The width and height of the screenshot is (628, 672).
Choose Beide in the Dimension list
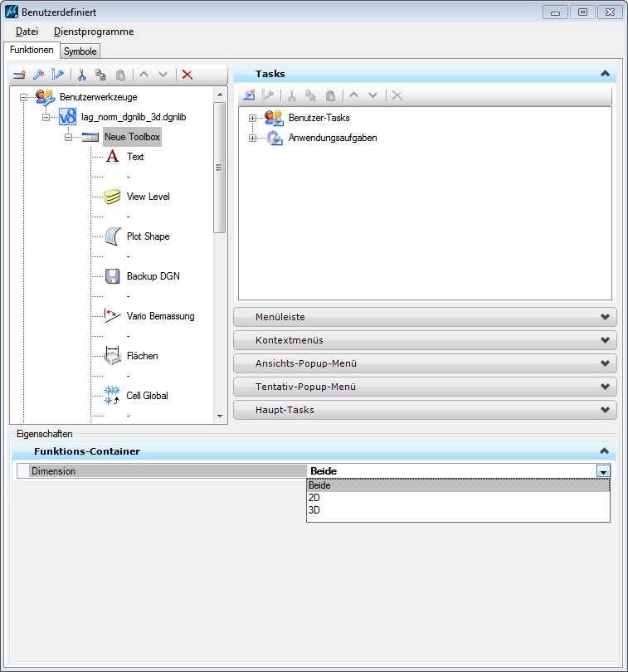click(x=458, y=485)
